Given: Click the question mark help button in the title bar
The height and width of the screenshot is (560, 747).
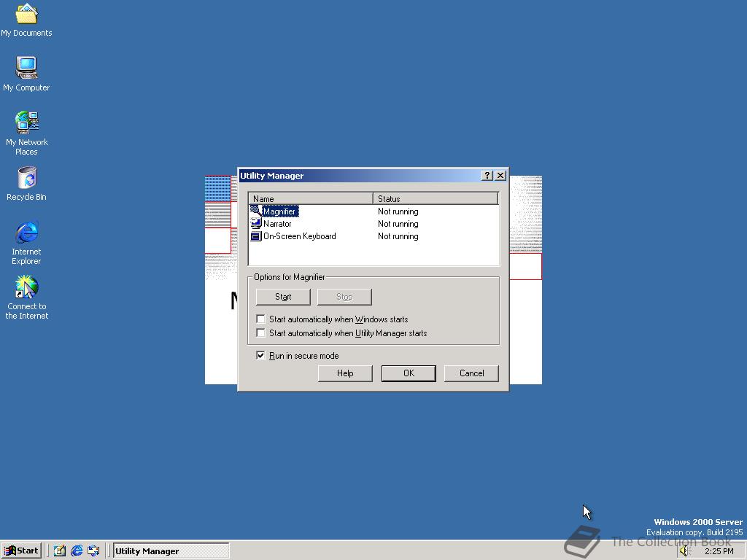Looking at the screenshot, I should coord(487,176).
